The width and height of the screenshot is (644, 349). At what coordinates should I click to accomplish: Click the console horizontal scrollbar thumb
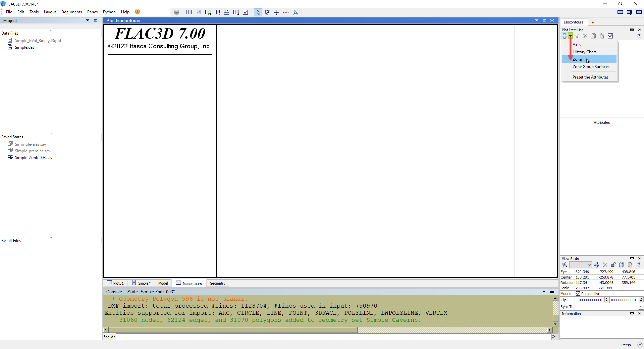(233, 330)
